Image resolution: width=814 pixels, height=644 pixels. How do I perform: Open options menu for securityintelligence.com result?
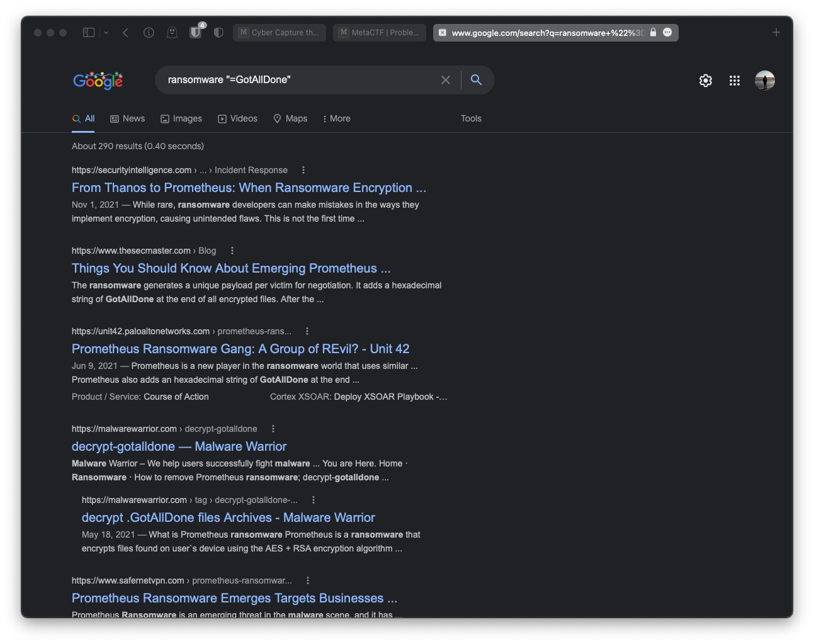click(303, 170)
